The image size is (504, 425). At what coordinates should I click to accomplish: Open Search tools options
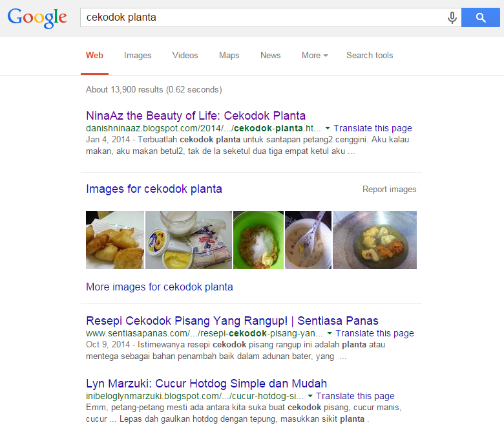[370, 56]
